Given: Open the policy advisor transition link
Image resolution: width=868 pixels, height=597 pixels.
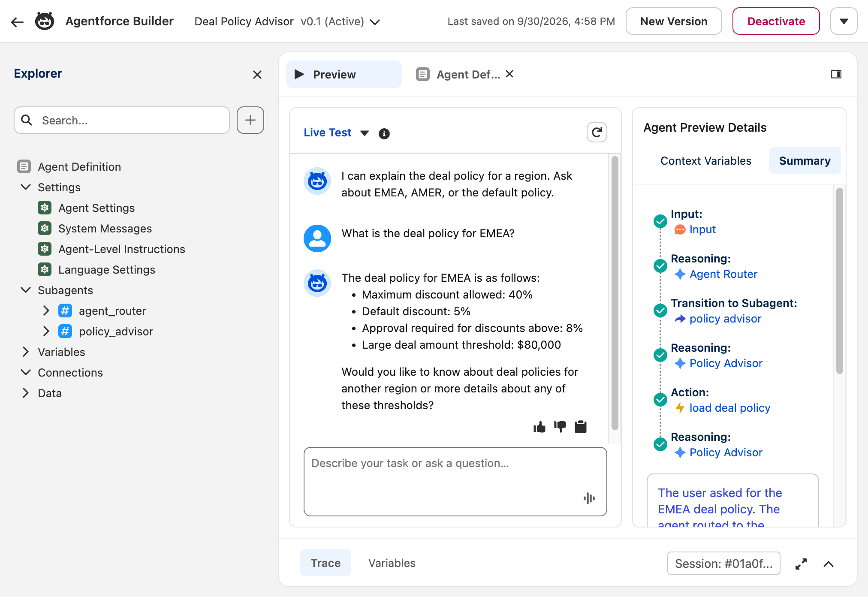Looking at the screenshot, I should coord(725,319).
